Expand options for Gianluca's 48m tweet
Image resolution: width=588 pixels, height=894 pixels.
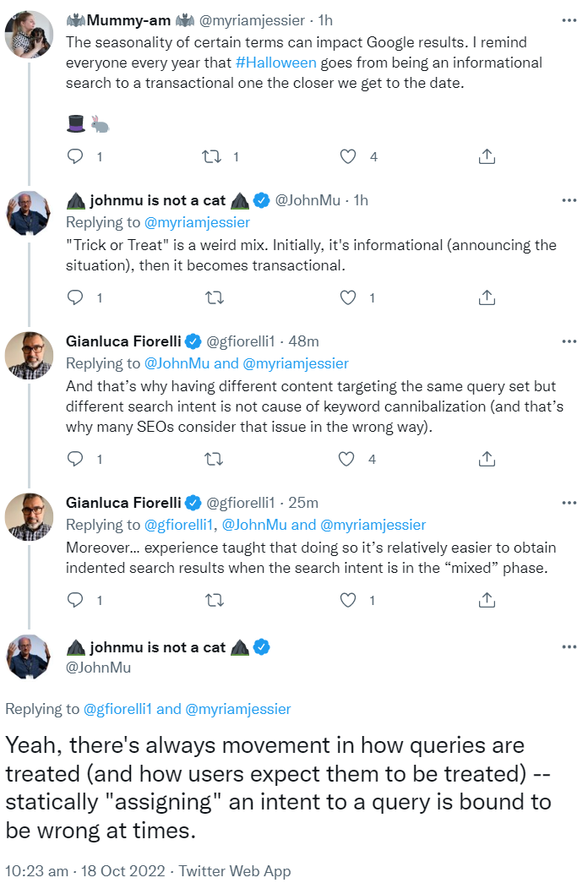pos(569,341)
